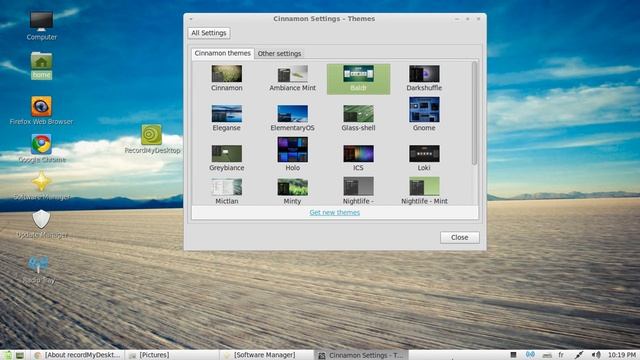
Task: Pick the Glass-shell theme
Action: 358,118
